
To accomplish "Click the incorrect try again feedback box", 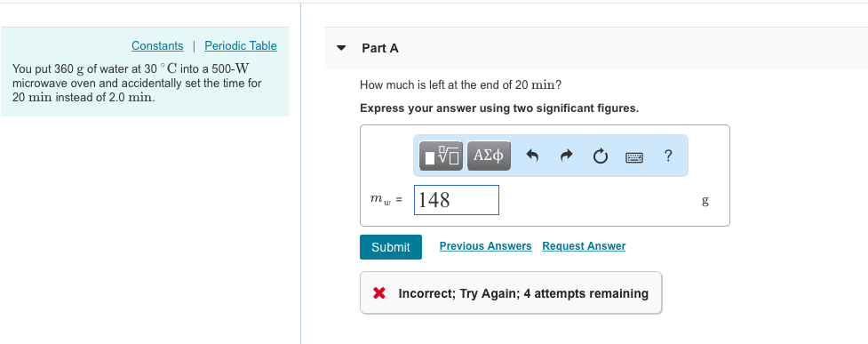I will (x=511, y=293).
